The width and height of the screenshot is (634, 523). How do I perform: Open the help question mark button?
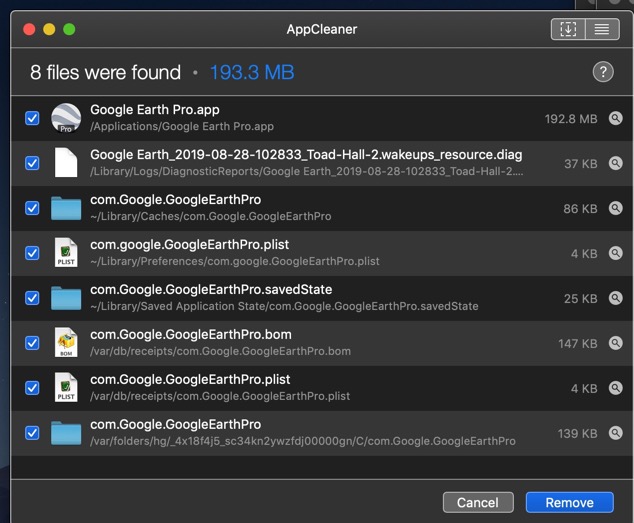pos(603,72)
